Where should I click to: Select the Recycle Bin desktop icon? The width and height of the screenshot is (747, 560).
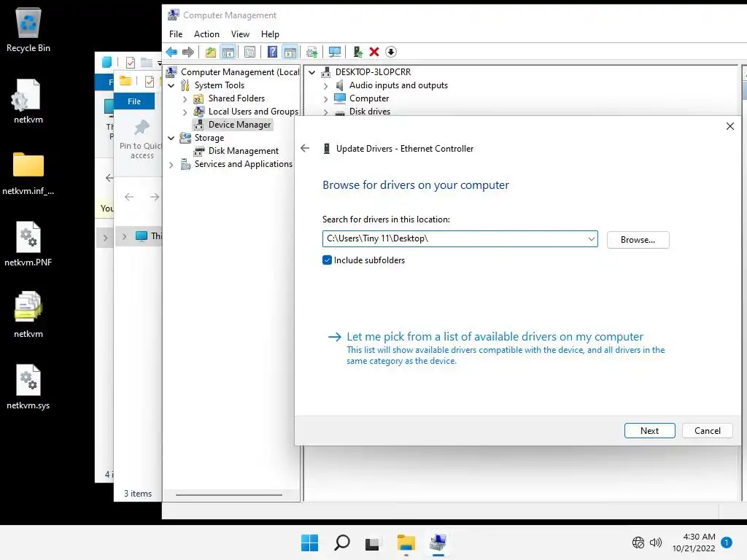pyautogui.click(x=28, y=31)
